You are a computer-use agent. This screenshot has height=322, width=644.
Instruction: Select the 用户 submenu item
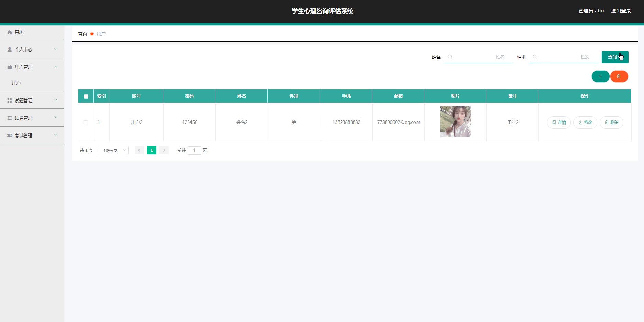[x=16, y=83]
